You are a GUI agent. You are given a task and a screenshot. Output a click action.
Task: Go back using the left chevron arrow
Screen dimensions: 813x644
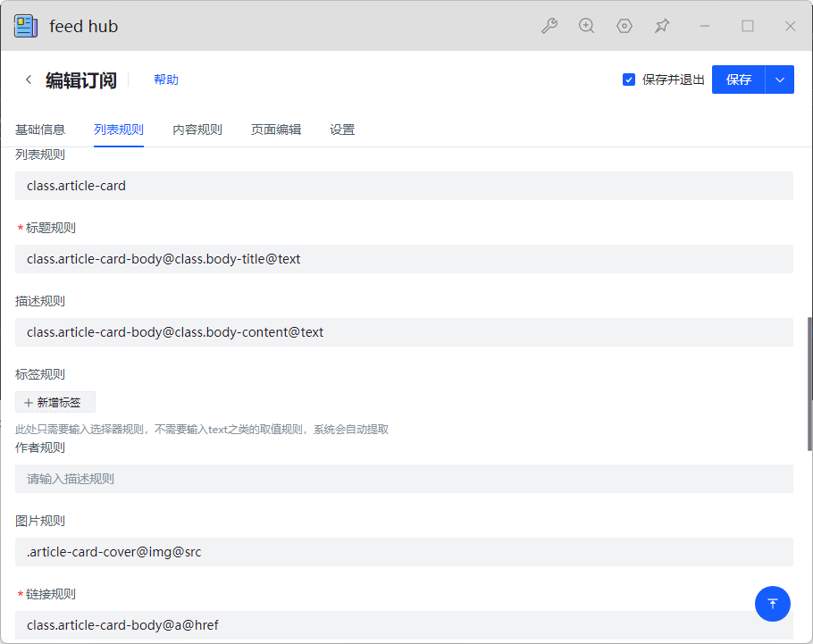(29, 79)
